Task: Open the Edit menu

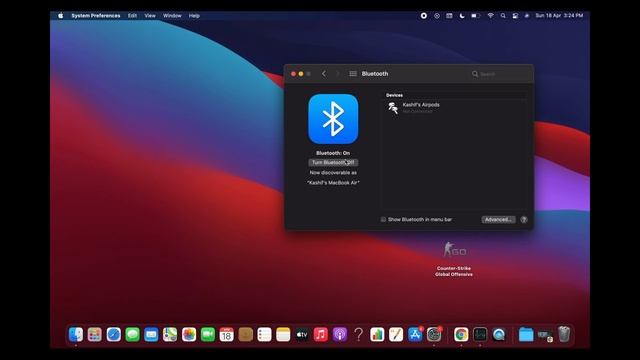Action: coord(132,16)
